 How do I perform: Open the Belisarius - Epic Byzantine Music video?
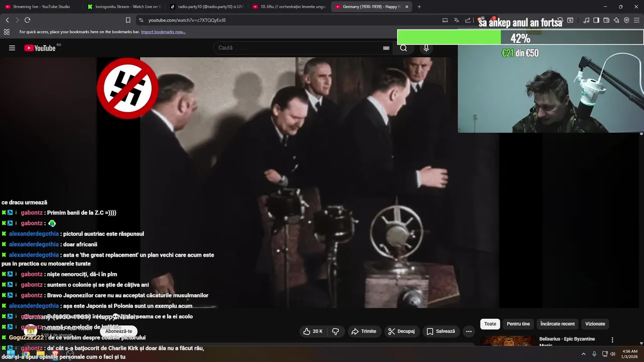pyautogui.click(x=567, y=341)
